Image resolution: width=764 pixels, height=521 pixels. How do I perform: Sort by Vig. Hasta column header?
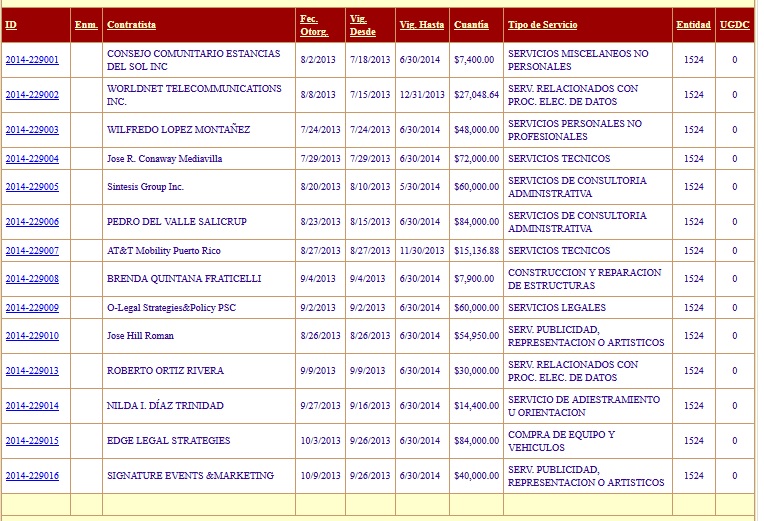421,24
